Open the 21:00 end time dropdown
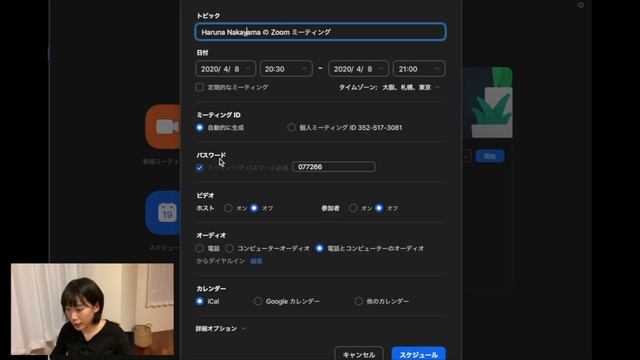Viewport: 640px width, 360px height. pyautogui.click(x=419, y=69)
